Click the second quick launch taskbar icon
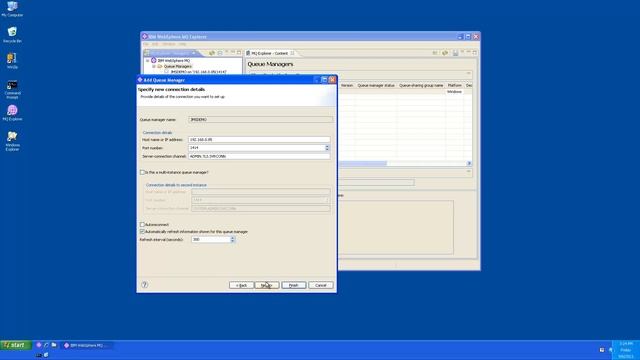The image size is (640, 360). pyautogui.click(x=46, y=345)
